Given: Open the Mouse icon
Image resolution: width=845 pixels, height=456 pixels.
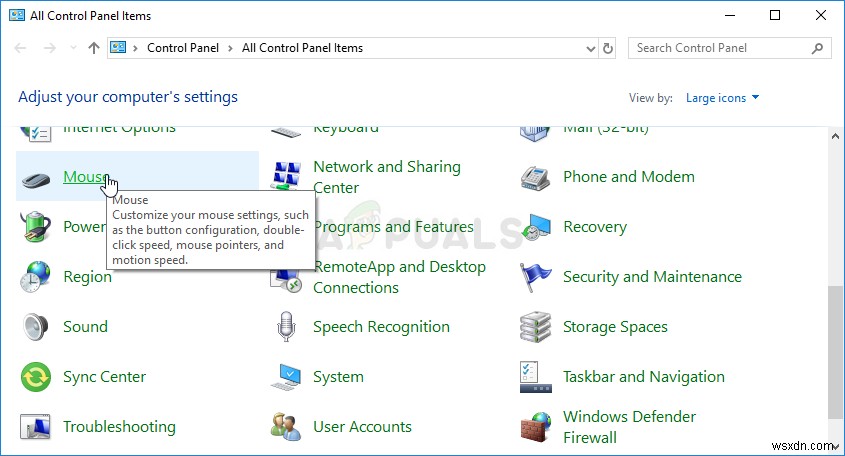Looking at the screenshot, I should click(x=37, y=178).
